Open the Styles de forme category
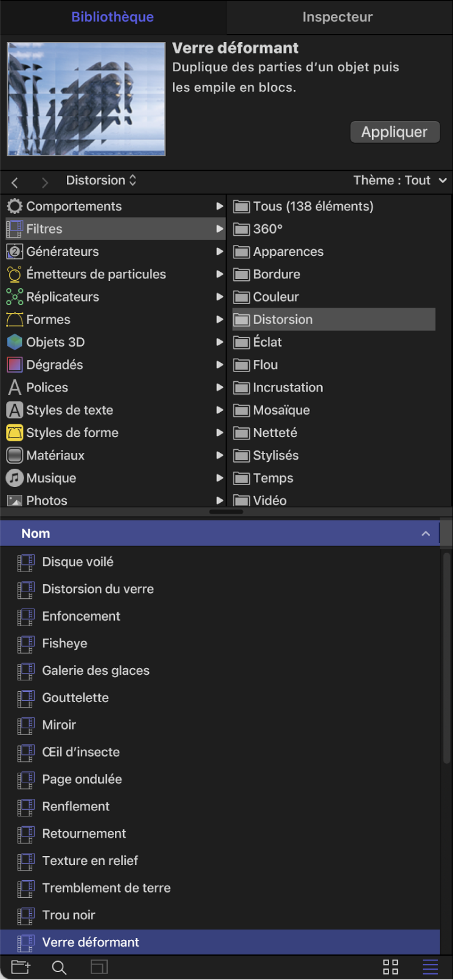 coord(72,433)
